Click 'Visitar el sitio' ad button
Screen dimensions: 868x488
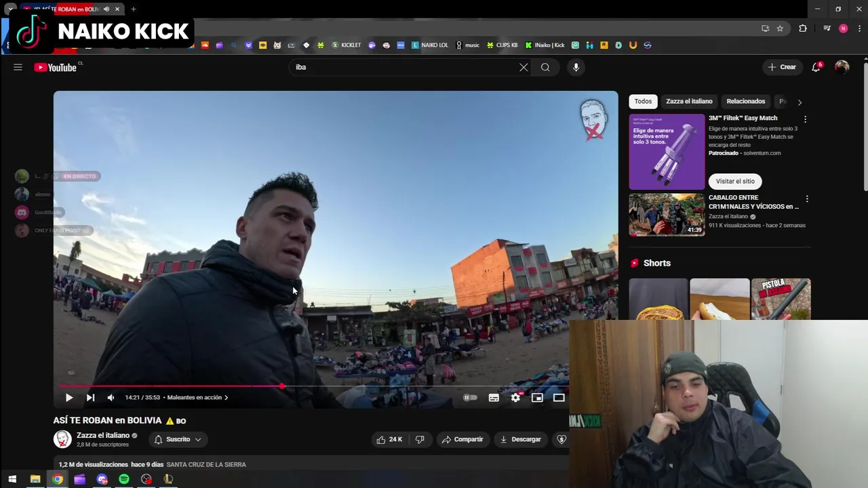[x=735, y=181]
